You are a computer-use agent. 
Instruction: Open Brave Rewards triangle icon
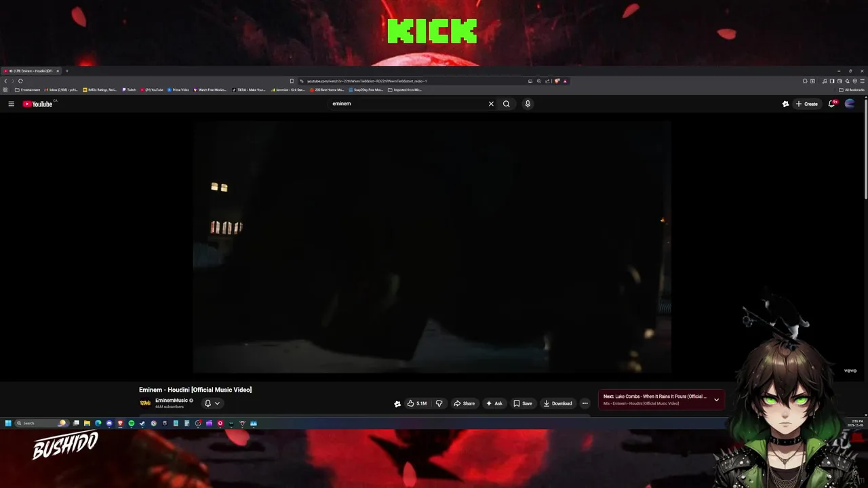point(565,81)
